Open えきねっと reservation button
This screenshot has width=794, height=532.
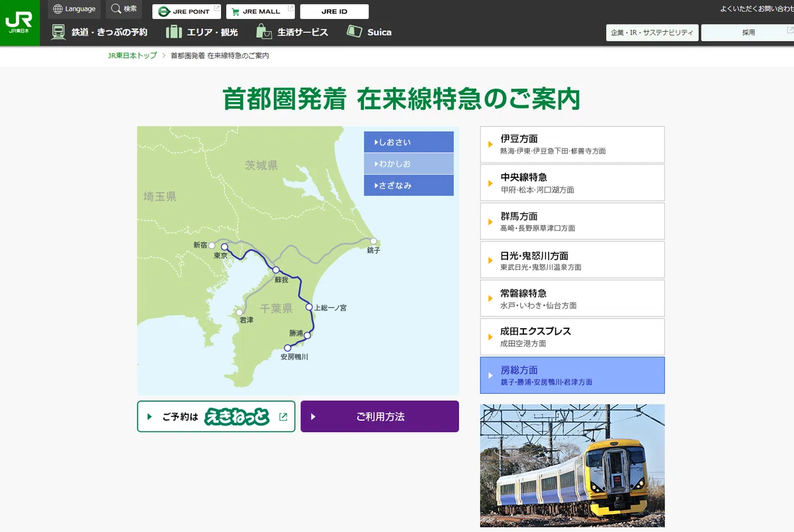click(x=216, y=416)
